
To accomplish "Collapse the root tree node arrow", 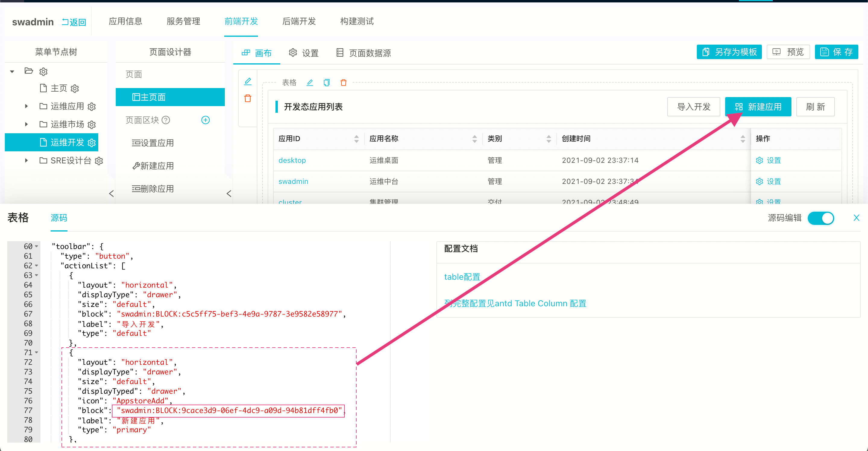I will (12, 71).
